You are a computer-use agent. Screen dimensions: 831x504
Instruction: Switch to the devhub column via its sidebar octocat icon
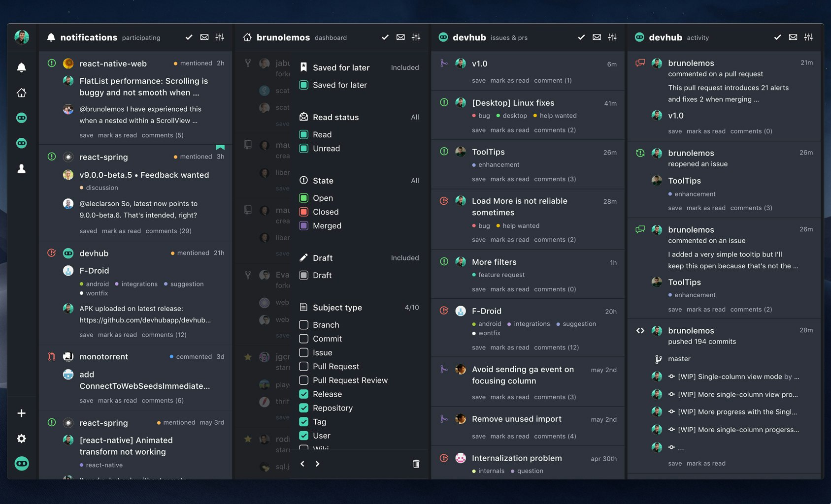coord(22,118)
